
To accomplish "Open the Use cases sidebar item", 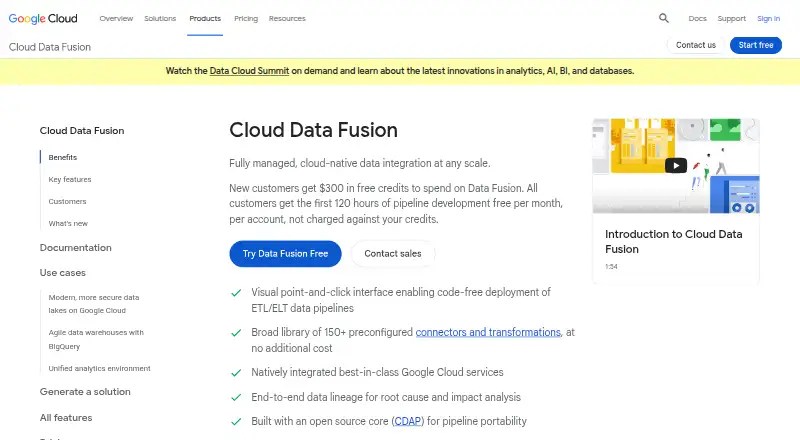I will (63, 273).
